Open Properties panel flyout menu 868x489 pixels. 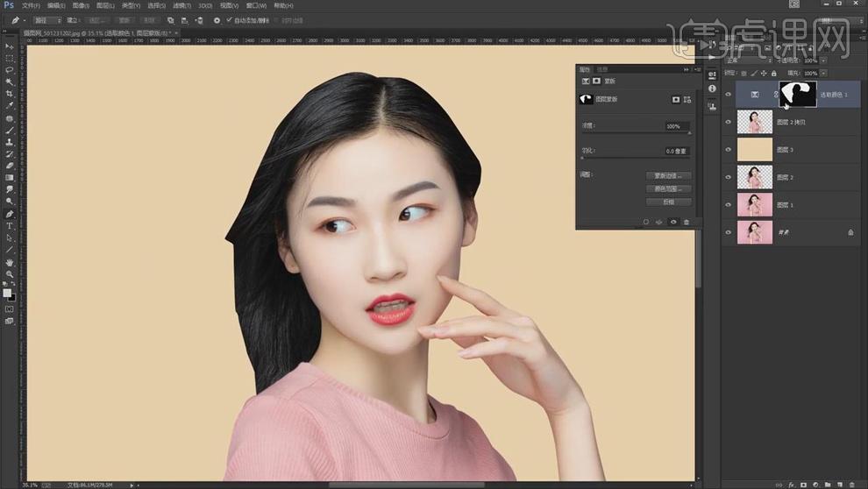coord(697,70)
